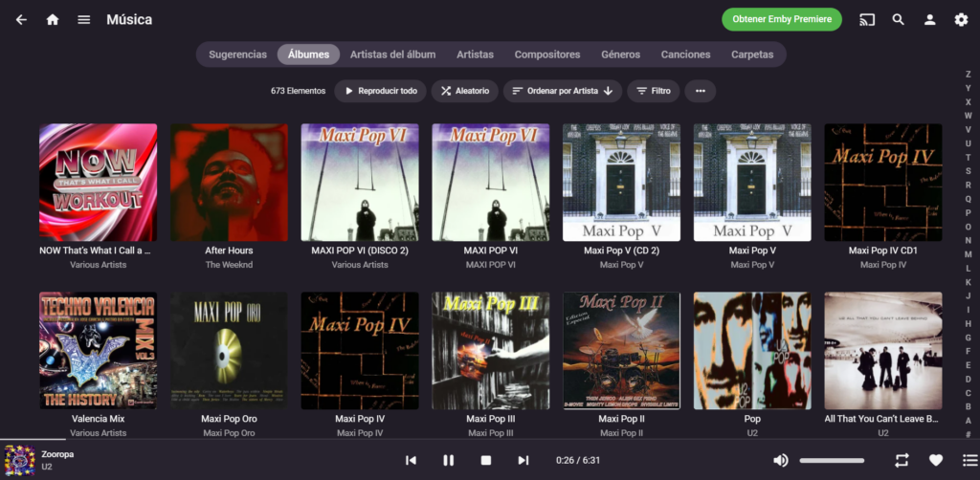The width and height of the screenshot is (980, 480).
Task: Open the Artistas tab
Action: tap(475, 55)
